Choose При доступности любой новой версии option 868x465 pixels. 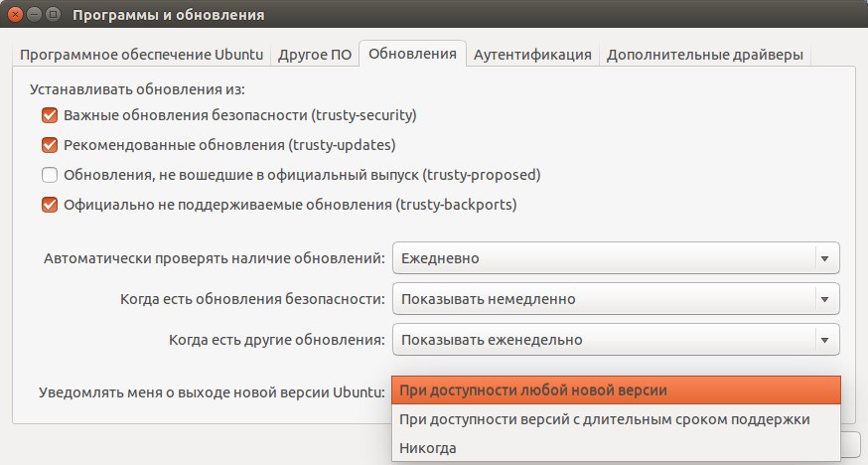[616, 390]
